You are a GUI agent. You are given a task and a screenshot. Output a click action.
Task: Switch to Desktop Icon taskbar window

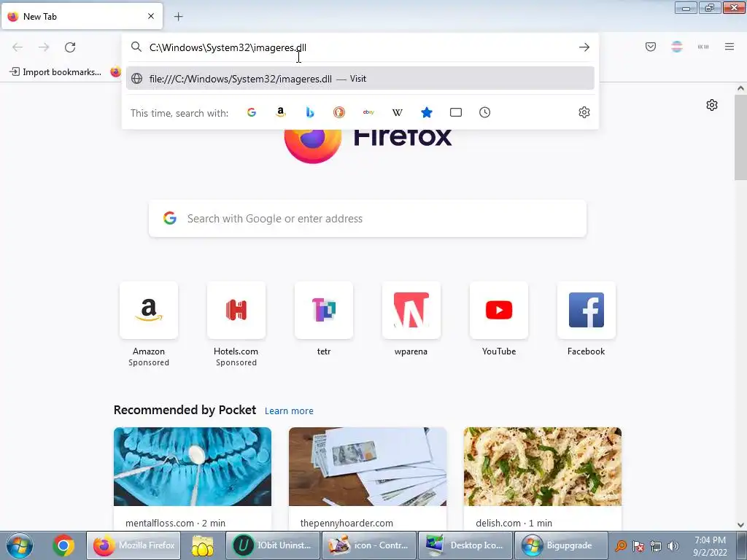tap(465, 545)
